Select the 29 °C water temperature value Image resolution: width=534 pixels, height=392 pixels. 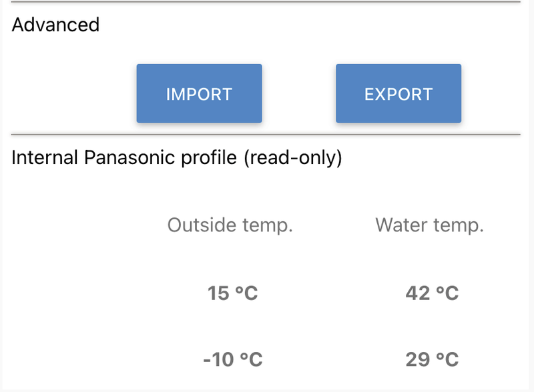point(432,359)
